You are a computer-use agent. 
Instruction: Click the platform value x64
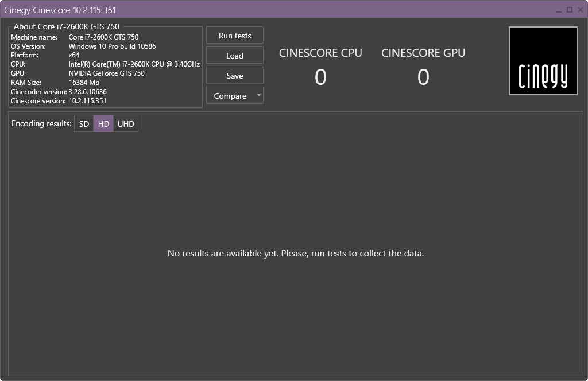point(74,55)
